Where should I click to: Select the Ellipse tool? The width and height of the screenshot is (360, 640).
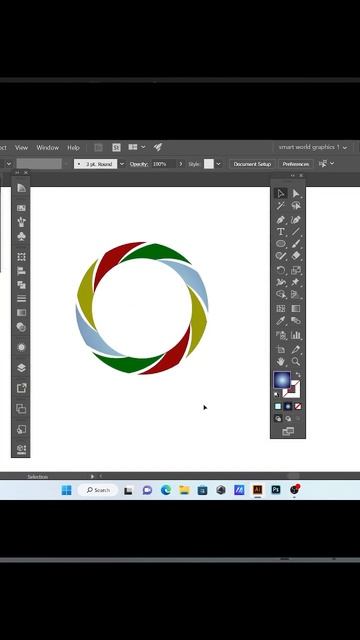coord(281,244)
